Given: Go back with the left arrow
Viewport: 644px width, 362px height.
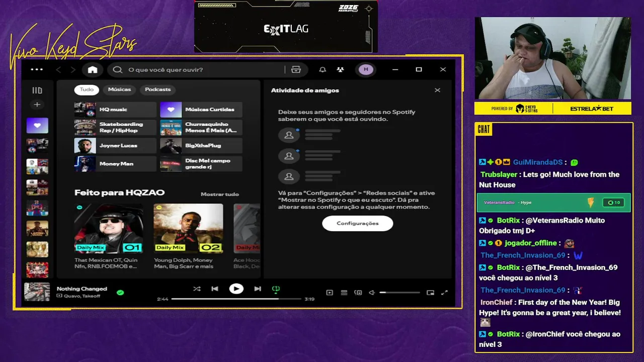Looking at the screenshot, I should tap(58, 69).
